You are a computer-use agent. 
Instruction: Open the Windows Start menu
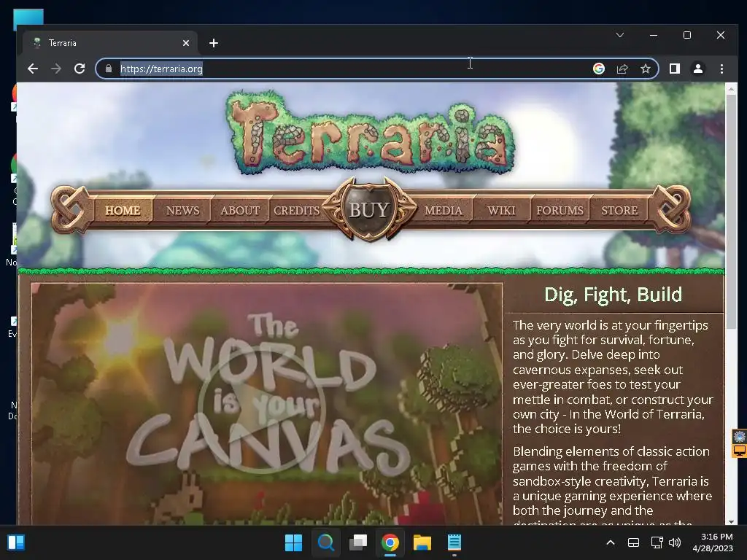pyautogui.click(x=293, y=542)
